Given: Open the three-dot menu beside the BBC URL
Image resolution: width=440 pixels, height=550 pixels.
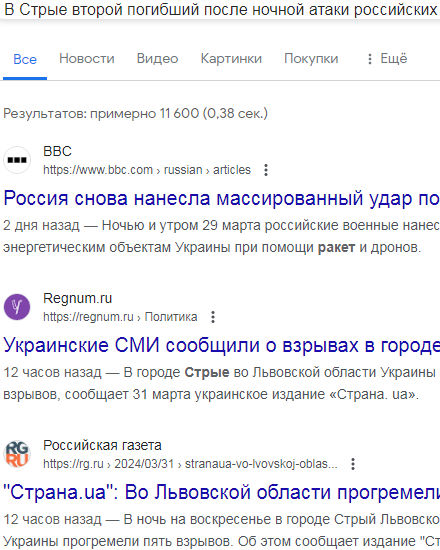Looking at the screenshot, I should pos(266,170).
